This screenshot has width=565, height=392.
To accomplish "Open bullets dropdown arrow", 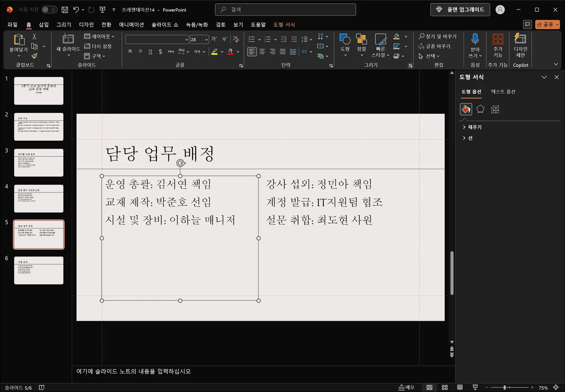I will 260,40.
